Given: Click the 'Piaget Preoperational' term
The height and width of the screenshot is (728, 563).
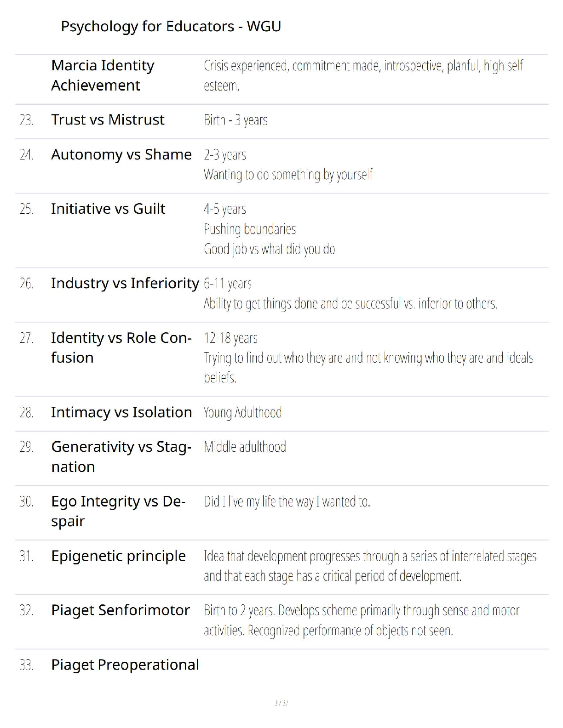Looking at the screenshot, I should [125, 665].
